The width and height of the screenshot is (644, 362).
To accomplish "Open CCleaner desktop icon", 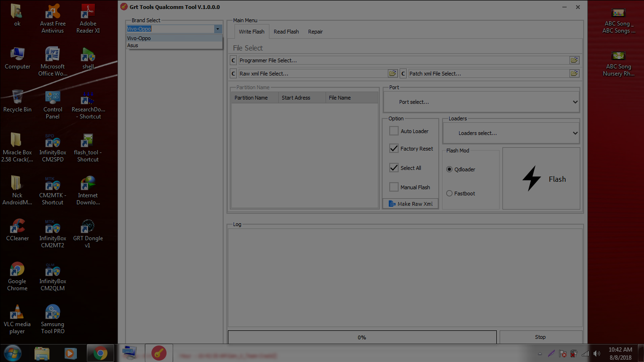I will click(17, 229).
